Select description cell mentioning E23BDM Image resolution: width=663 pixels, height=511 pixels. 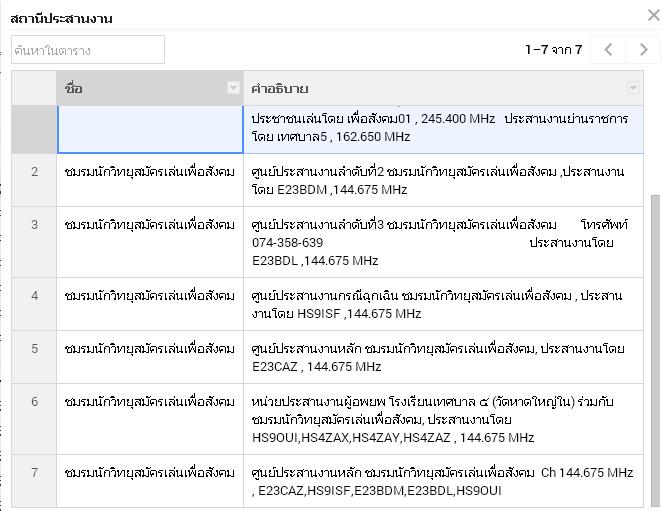444,180
